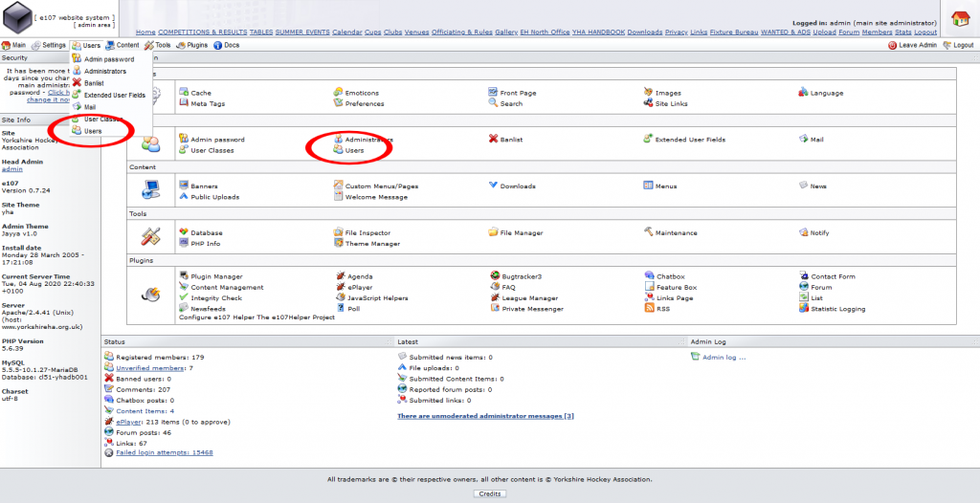Expand the Content menu in admin bar
Image resolution: width=980 pixels, height=503 pixels.
(122, 45)
